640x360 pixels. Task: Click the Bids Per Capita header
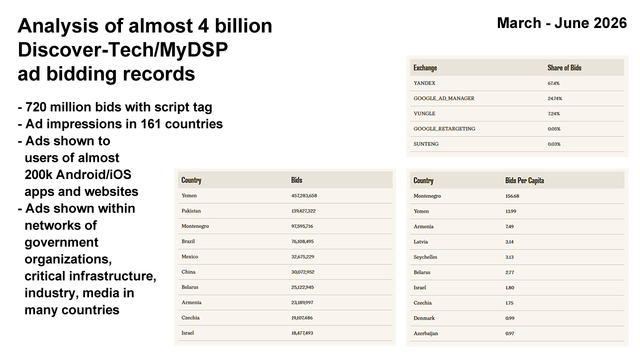(524, 180)
